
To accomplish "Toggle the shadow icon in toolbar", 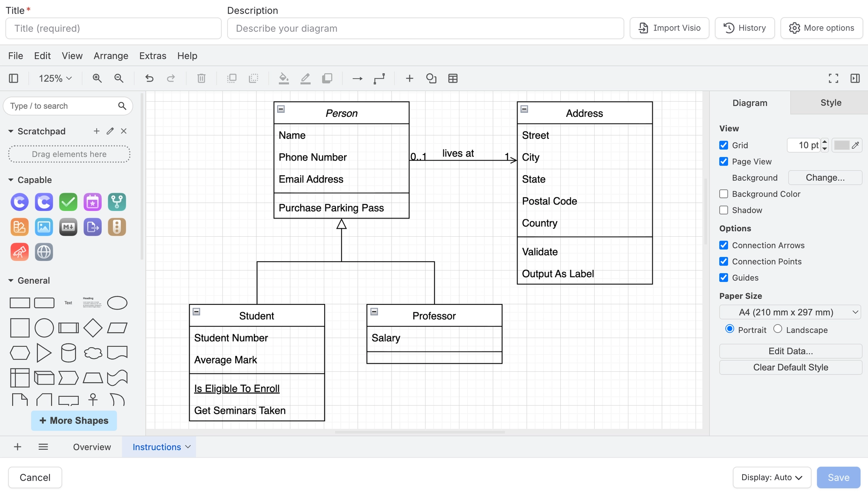I will [327, 78].
